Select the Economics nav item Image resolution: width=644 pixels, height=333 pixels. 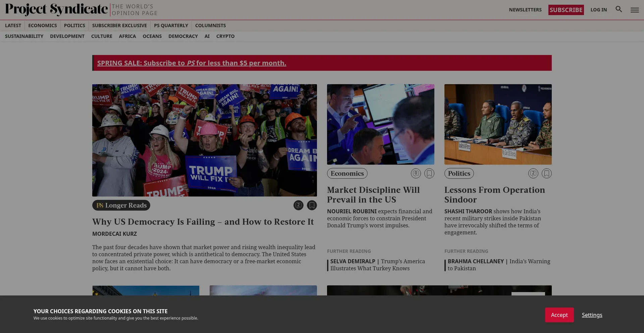[43, 25]
